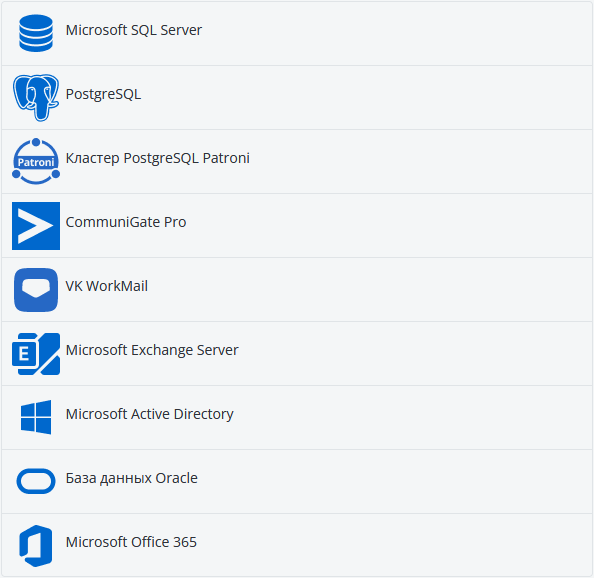Click the Oracle database oval icon
The image size is (594, 578).
click(x=36, y=481)
